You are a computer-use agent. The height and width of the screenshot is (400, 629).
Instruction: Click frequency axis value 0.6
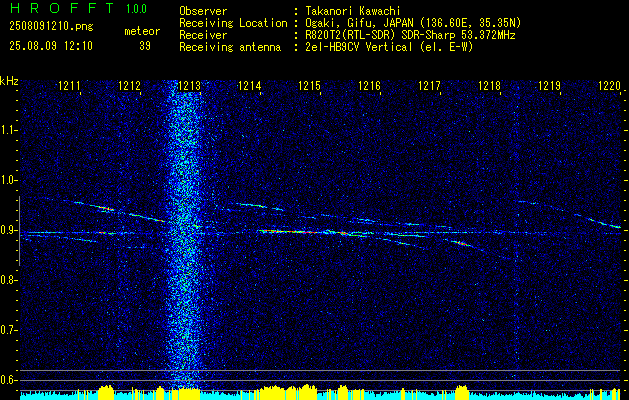7,380
